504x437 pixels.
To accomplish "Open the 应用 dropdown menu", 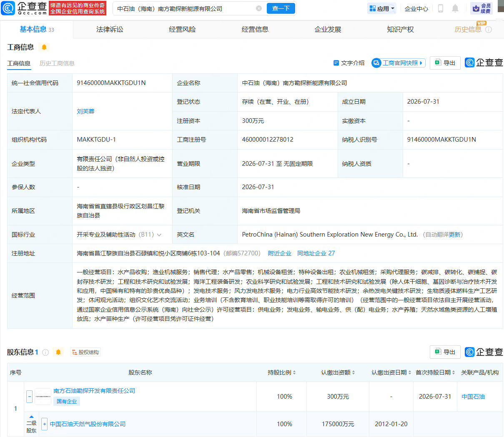I will [382, 8].
